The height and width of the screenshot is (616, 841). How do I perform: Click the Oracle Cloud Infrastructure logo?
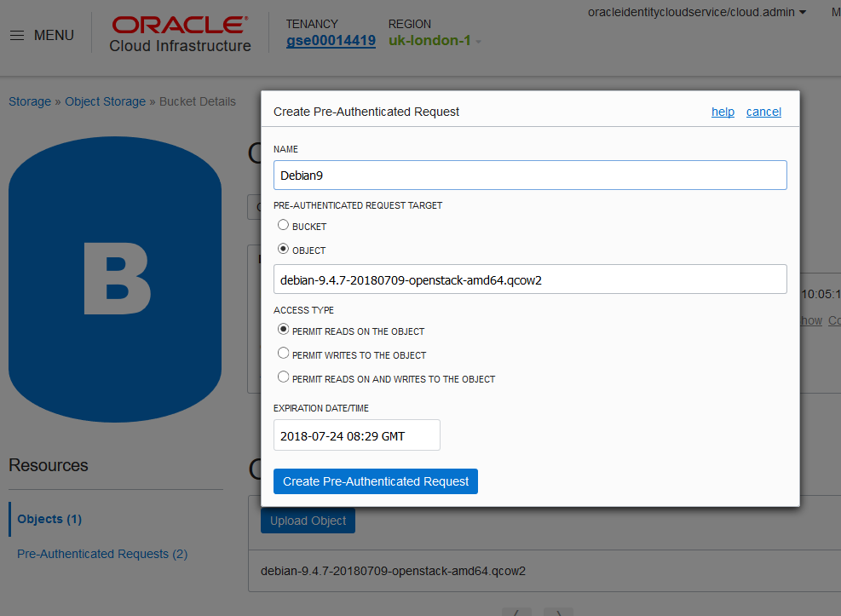[x=181, y=34]
